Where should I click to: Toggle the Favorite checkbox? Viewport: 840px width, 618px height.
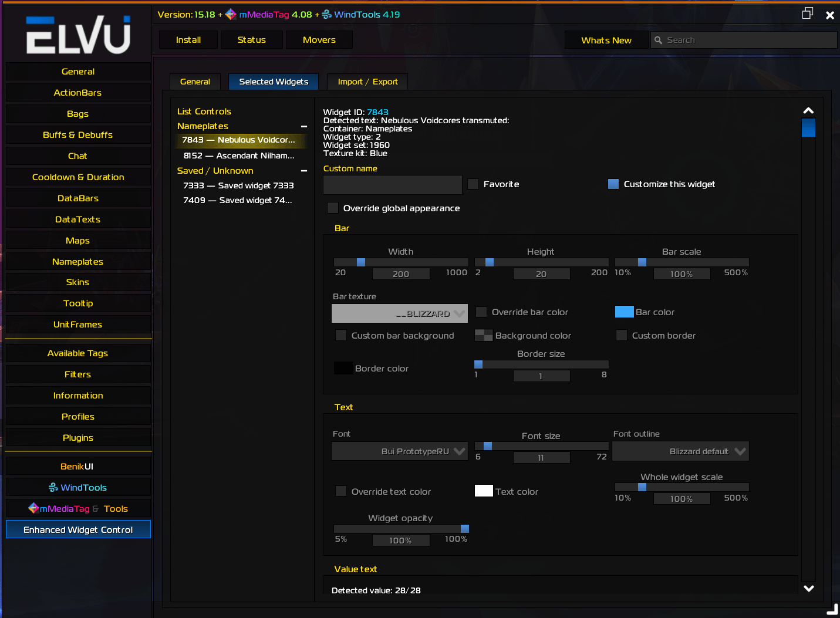(473, 184)
